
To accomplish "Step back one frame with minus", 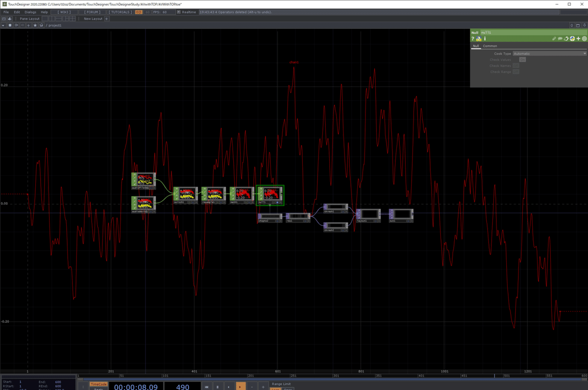I will [252, 387].
